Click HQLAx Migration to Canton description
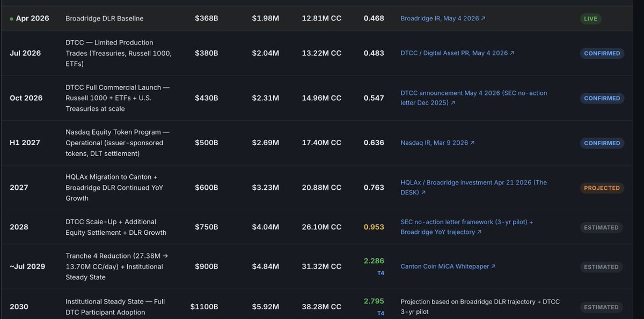 (x=114, y=188)
